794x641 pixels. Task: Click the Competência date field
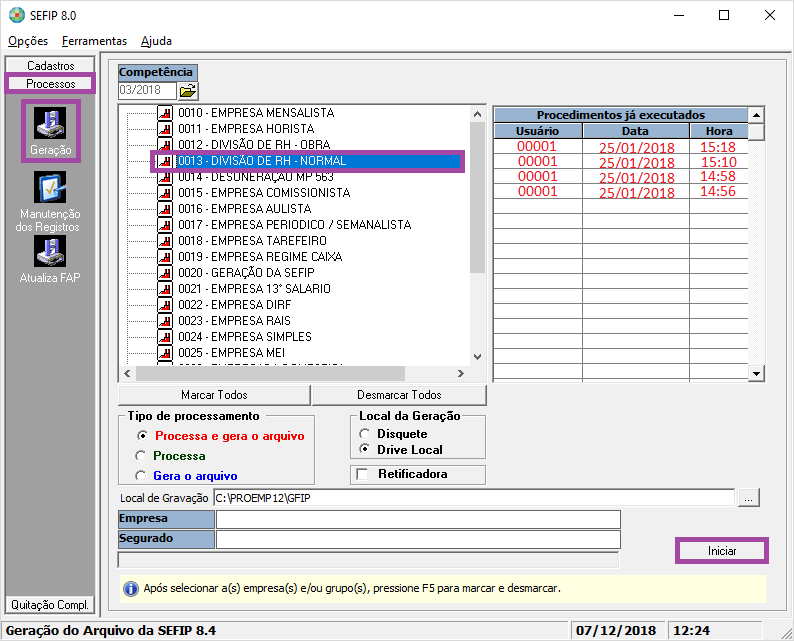tap(147, 91)
